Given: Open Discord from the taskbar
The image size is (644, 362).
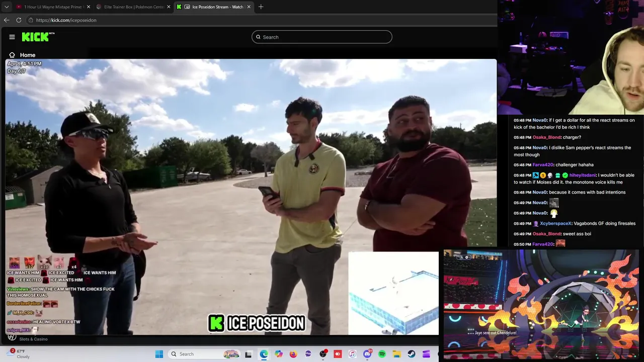Looking at the screenshot, I should click(367, 354).
